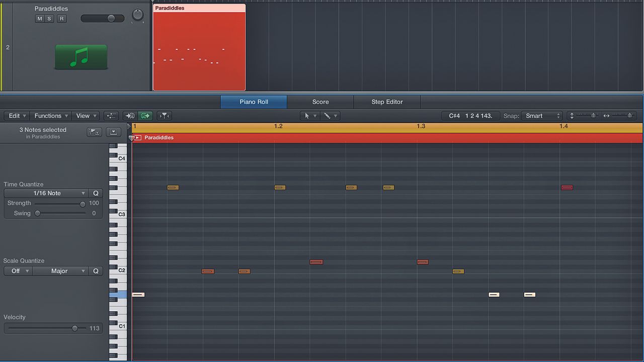Select the yellow note on the C2 row
This screenshot has width=644, height=362.
(458, 271)
